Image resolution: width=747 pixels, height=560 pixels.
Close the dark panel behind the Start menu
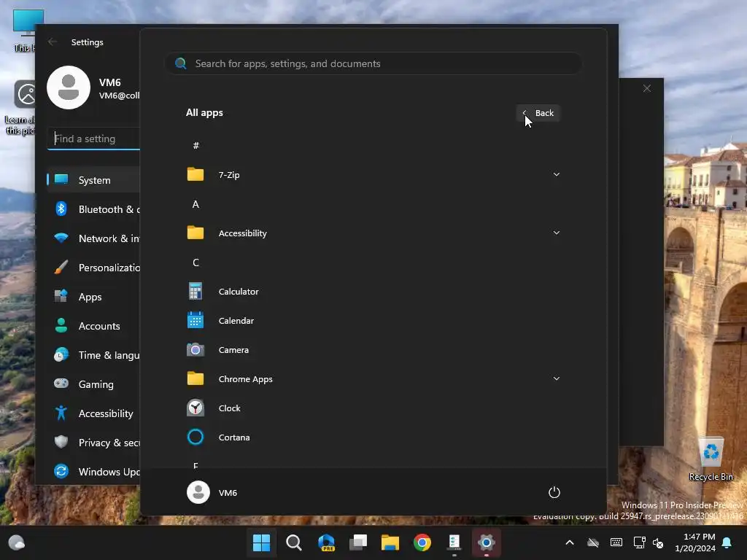tap(646, 88)
